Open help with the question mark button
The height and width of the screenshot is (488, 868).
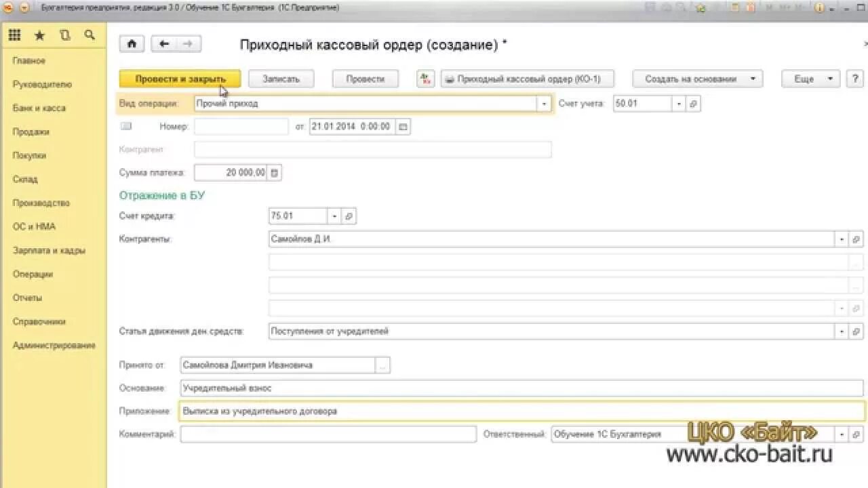[x=854, y=79]
